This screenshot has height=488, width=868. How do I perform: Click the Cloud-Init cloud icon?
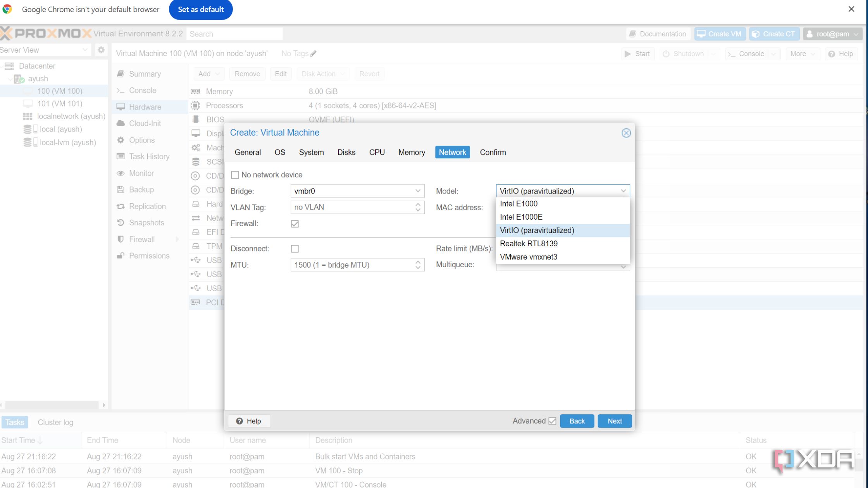(x=121, y=123)
